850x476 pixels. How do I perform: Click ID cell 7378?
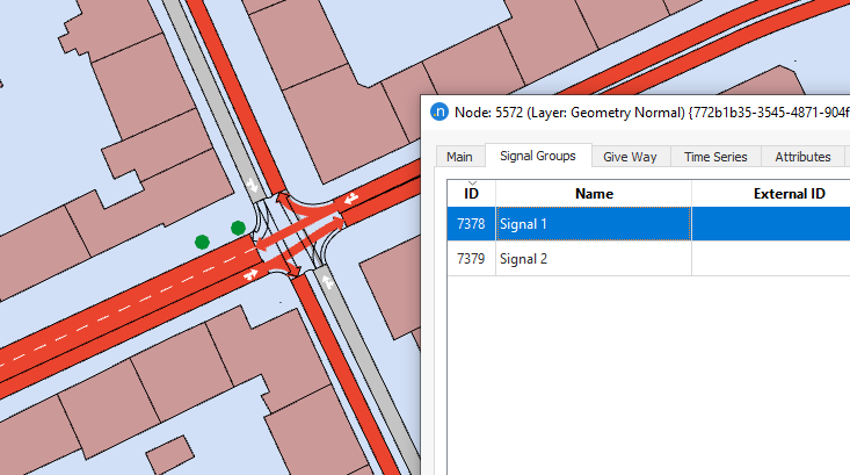tap(471, 224)
